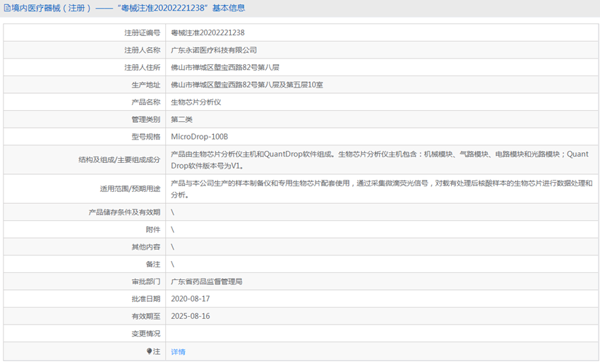Viewport: 600px width, 364px height.
Task: Click approval date 2020-08-17
Action: pyautogui.click(x=190, y=299)
